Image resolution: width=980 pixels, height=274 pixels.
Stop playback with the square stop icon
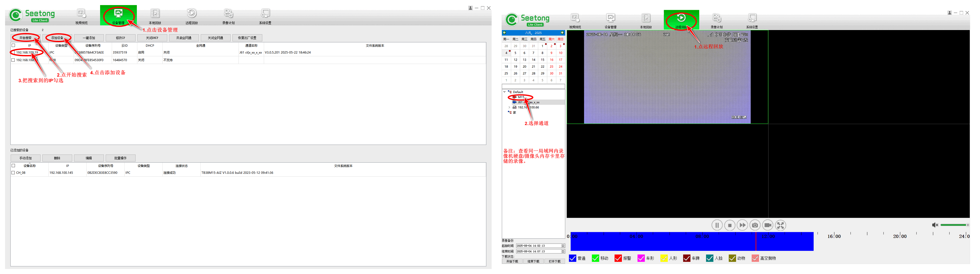click(x=730, y=225)
